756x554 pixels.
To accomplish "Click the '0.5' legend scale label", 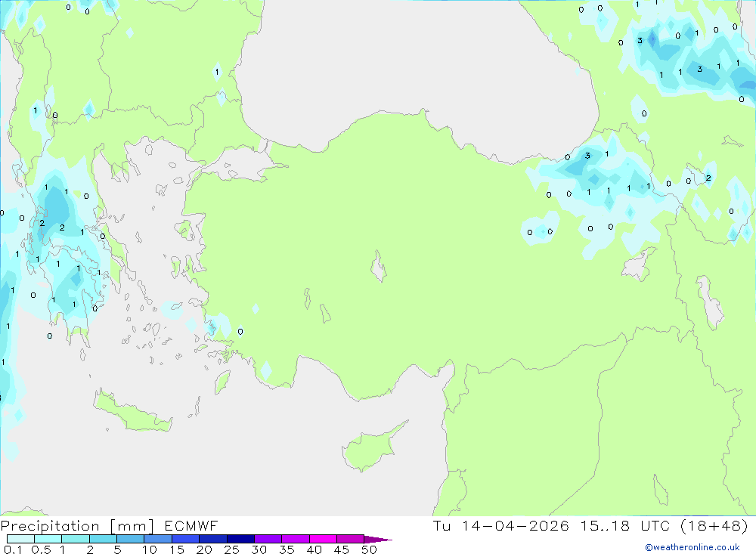I will click(41, 549).
